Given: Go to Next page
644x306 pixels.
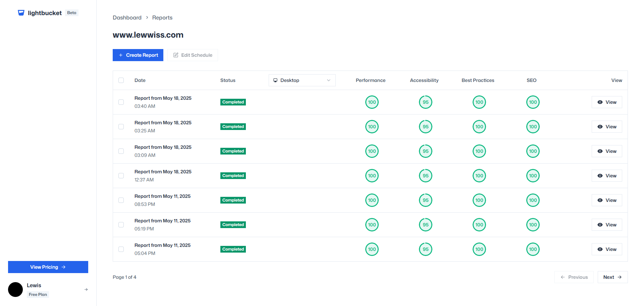Looking at the screenshot, I should [x=612, y=277].
